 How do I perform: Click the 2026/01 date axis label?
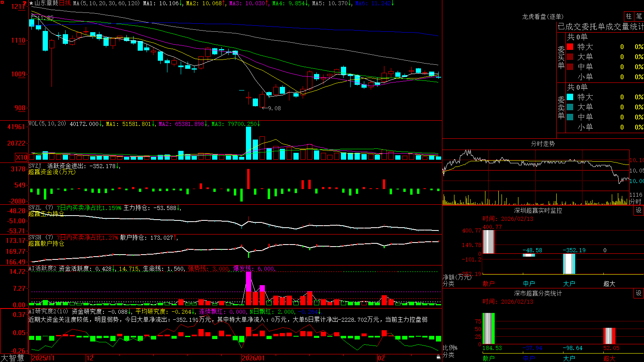tap(254, 358)
